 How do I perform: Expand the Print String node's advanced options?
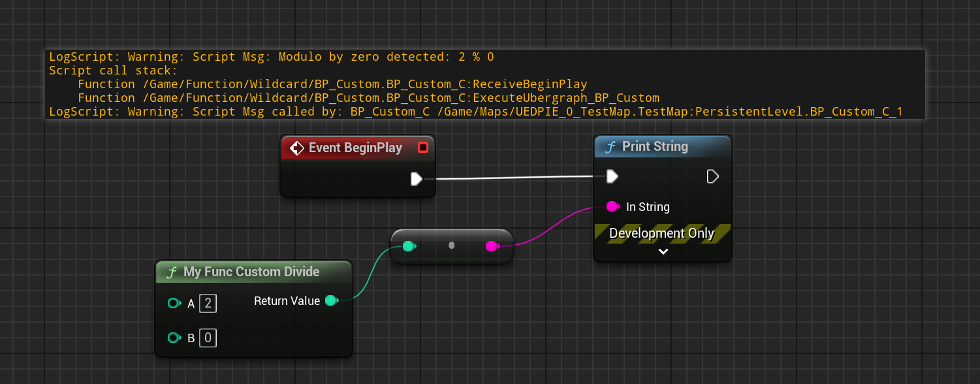[x=663, y=252]
